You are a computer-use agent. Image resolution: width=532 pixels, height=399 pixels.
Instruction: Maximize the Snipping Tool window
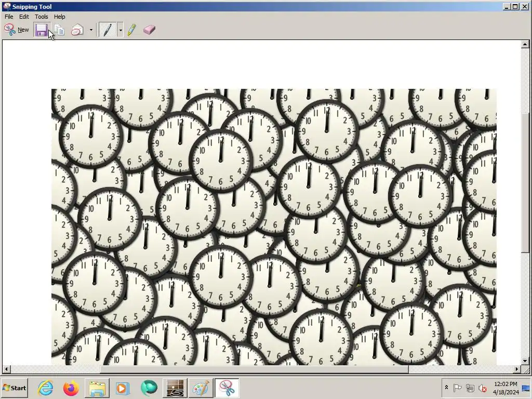(x=515, y=6)
